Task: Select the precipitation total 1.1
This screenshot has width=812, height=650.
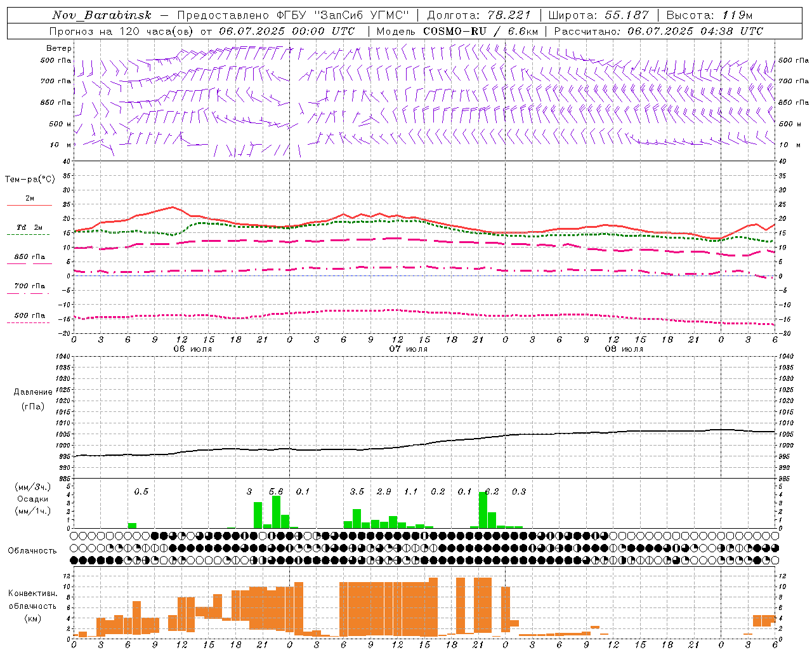Action: 411,491
